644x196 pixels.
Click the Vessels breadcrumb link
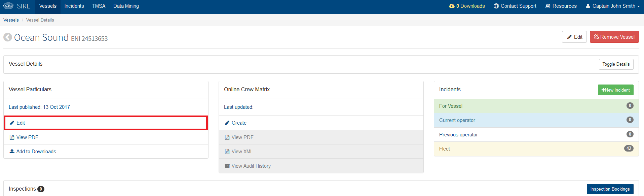pos(11,20)
